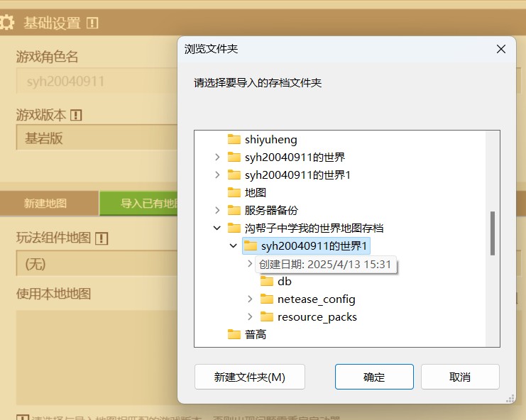526x420 pixels.
Task: Click the gear icon beside 基础设置
Action: tap(7, 23)
